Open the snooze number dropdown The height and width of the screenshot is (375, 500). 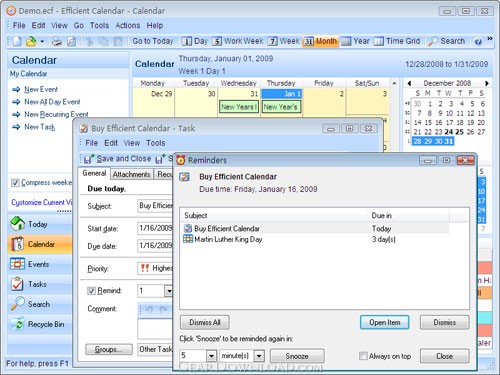click(x=211, y=356)
